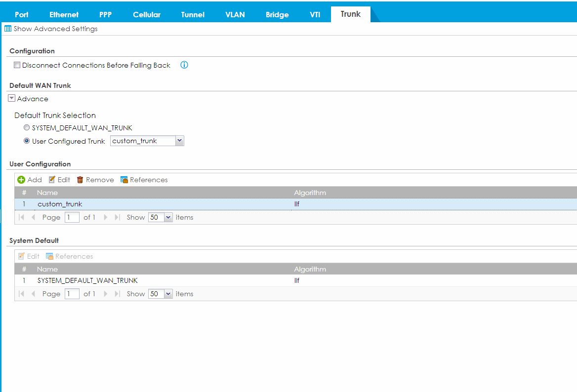Click the Show Advanced Settings icon
This screenshot has height=392, width=577.
pyautogui.click(x=8, y=29)
